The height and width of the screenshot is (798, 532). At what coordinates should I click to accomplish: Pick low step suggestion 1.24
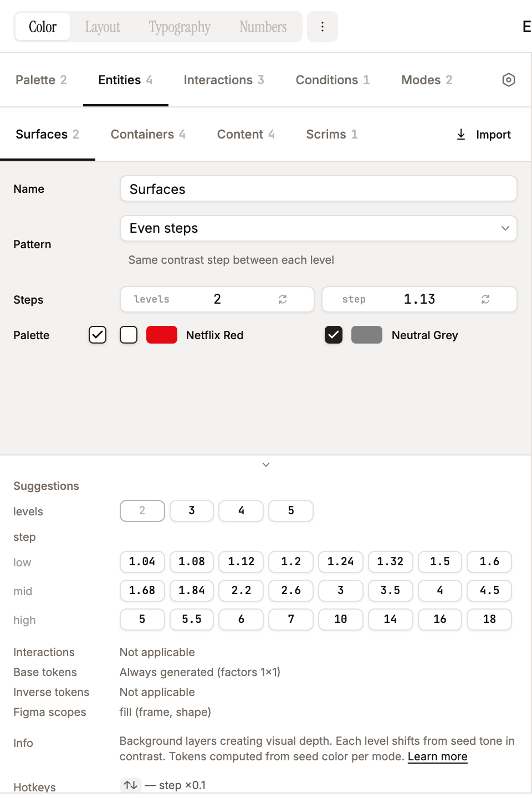tap(341, 562)
